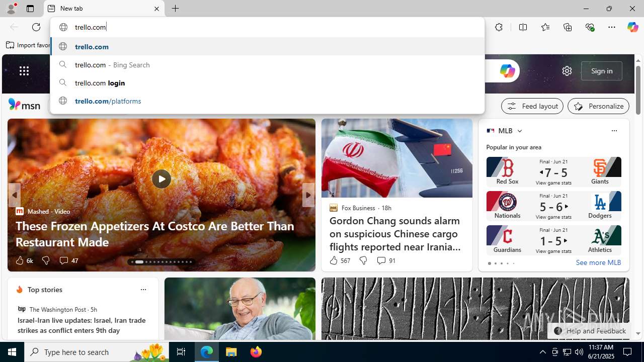The width and height of the screenshot is (644, 362).
Task: Dislike the Gordon Chang article
Action: coord(363,260)
